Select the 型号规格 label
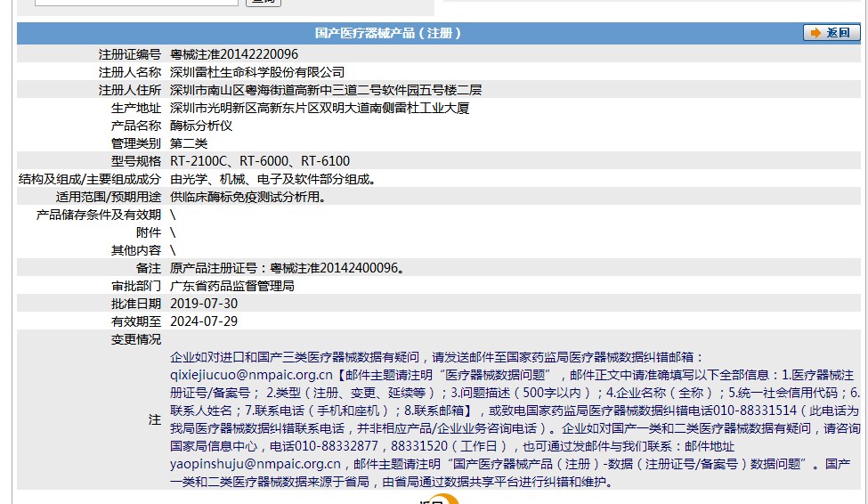The width and height of the screenshot is (868, 504). coord(135,161)
